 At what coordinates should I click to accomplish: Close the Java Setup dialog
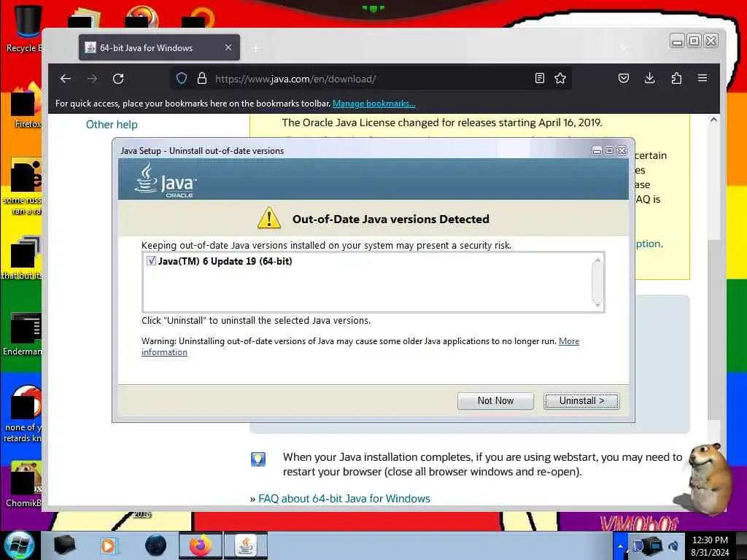click(x=622, y=150)
